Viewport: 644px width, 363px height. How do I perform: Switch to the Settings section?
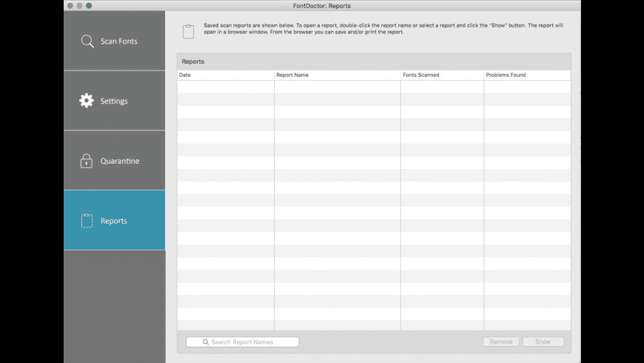(115, 101)
